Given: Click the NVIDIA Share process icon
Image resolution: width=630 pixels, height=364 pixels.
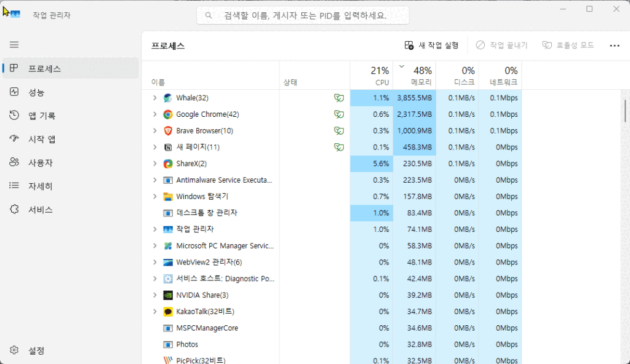Looking at the screenshot, I should (168, 295).
